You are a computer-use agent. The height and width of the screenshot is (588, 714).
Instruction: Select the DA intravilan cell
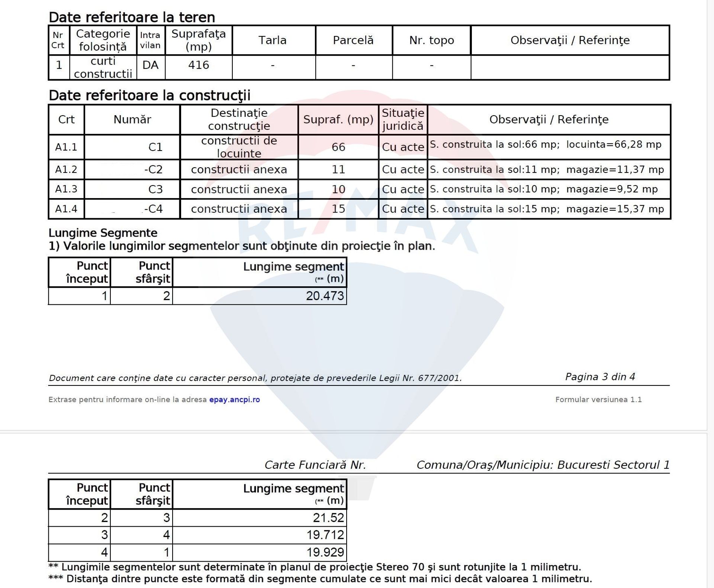(x=150, y=65)
